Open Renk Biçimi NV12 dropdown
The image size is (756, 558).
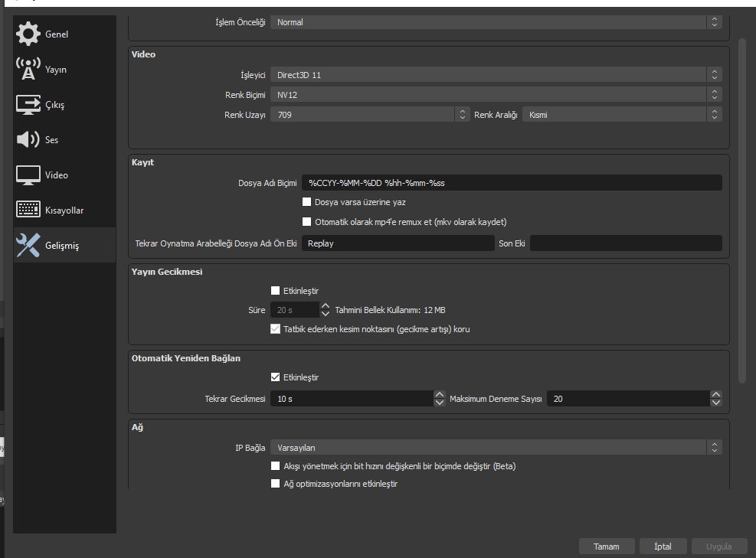tap(496, 95)
